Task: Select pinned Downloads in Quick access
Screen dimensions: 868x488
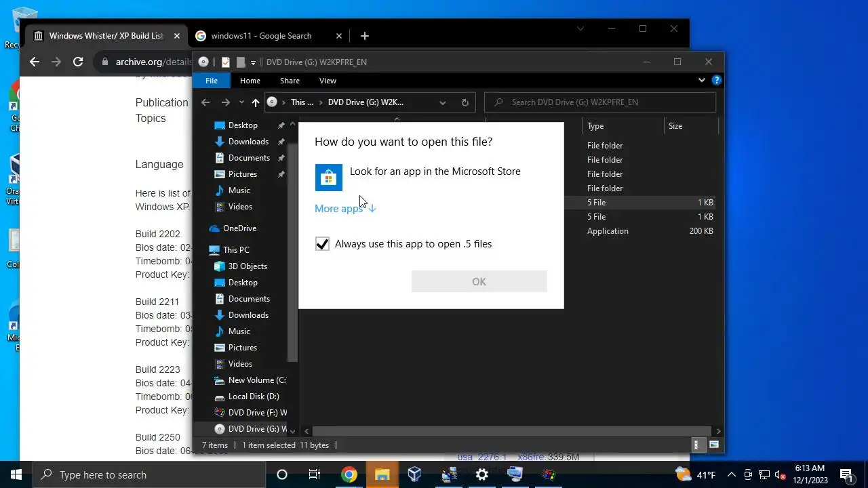Action: pos(248,142)
